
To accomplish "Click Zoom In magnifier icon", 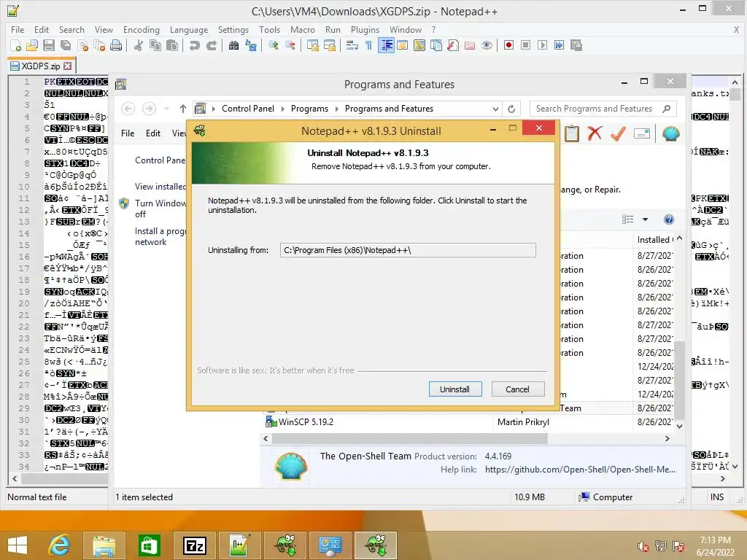I will point(273,45).
